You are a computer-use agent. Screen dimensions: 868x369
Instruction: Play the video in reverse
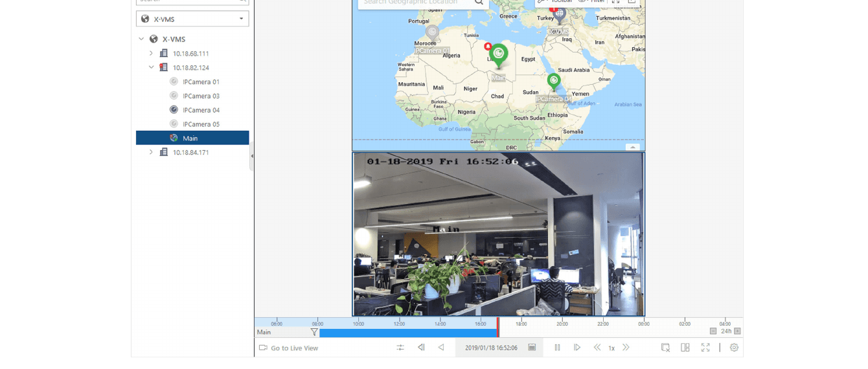441,348
